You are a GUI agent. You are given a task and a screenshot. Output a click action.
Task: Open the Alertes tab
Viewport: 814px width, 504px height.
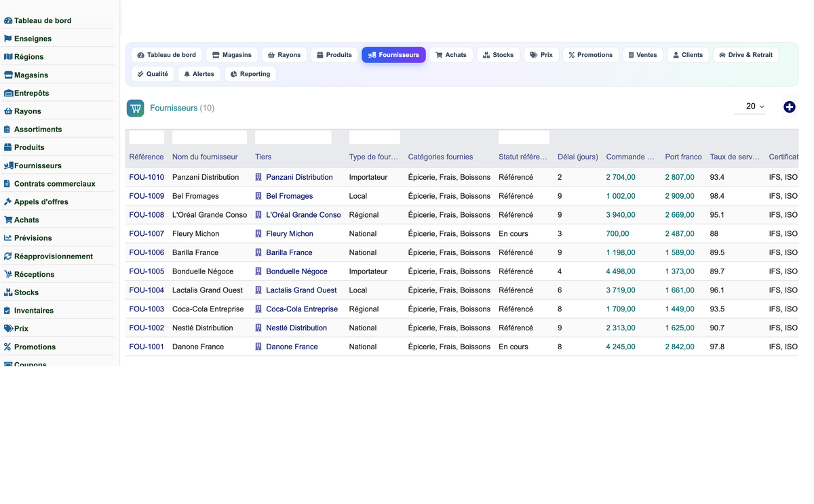(199, 74)
